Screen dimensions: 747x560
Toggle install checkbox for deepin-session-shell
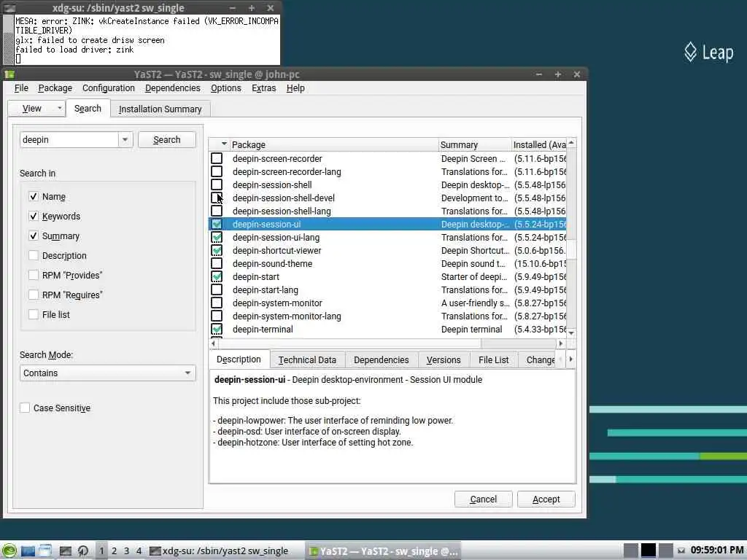(x=217, y=184)
